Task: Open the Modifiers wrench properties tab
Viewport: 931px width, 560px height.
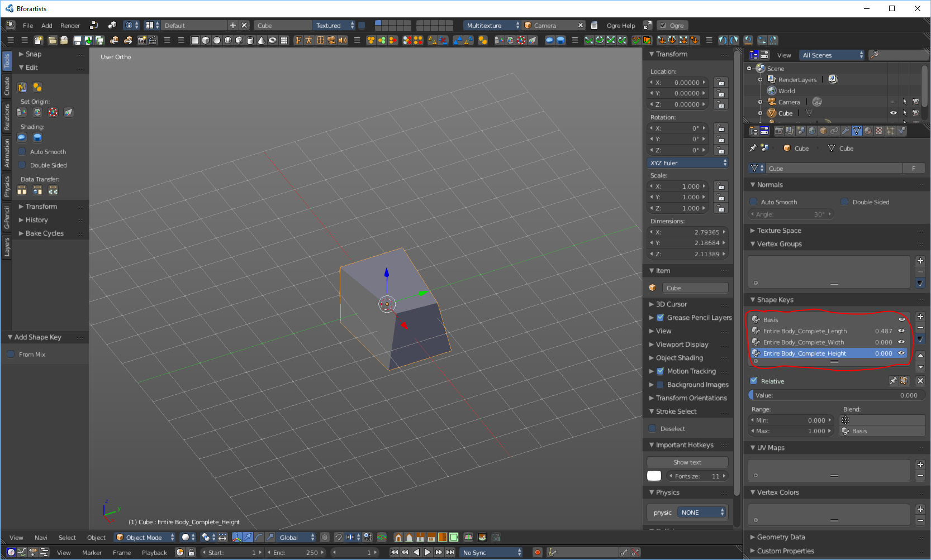Action: coord(845,131)
